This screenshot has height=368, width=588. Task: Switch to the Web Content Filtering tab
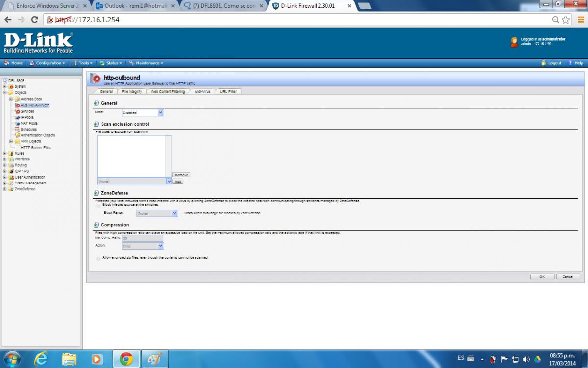168,92
